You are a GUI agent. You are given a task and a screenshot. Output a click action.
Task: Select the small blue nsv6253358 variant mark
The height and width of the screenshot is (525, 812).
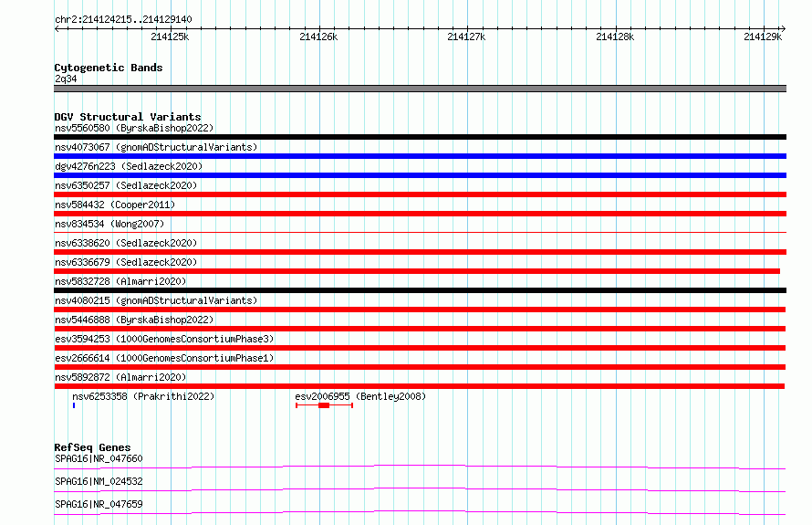coord(74,405)
